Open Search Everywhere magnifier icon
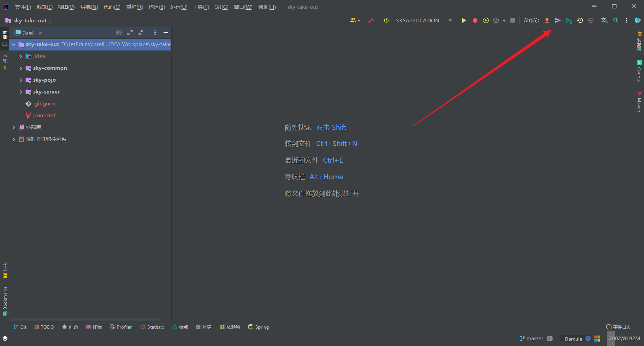 (x=616, y=20)
